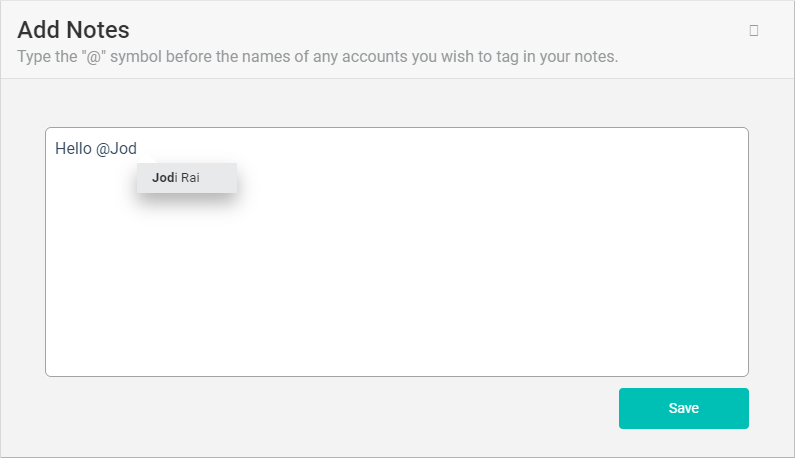The width and height of the screenshot is (795, 458).
Task: Click the word "Add" in the dialog title
Action: coord(38,30)
